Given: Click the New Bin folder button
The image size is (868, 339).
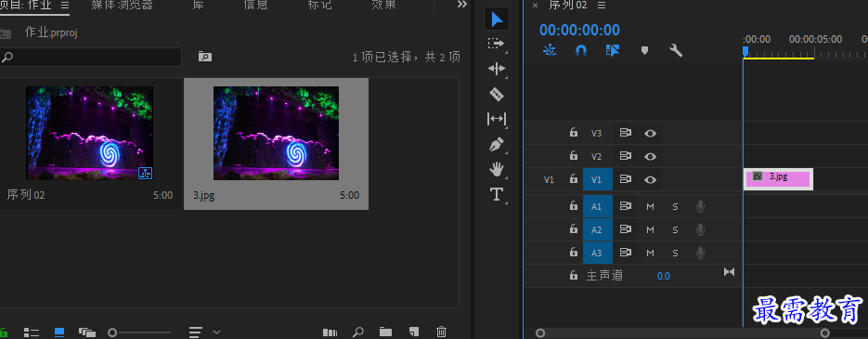Looking at the screenshot, I should pyautogui.click(x=386, y=332).
